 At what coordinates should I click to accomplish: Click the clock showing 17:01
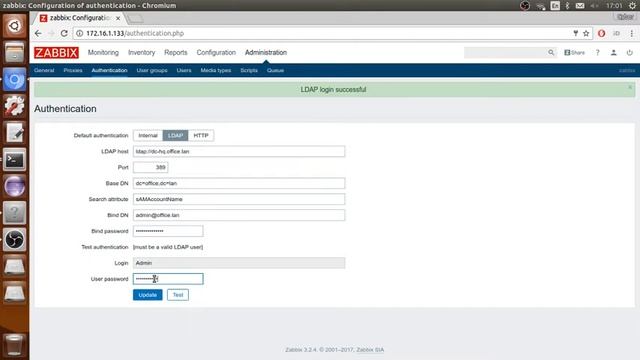(x=614, y=6)
